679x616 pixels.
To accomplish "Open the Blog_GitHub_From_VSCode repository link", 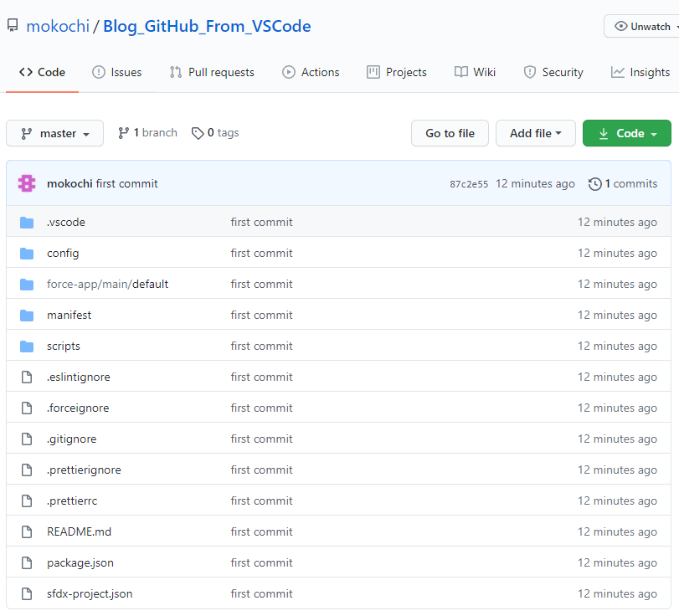I will (207, 27).
